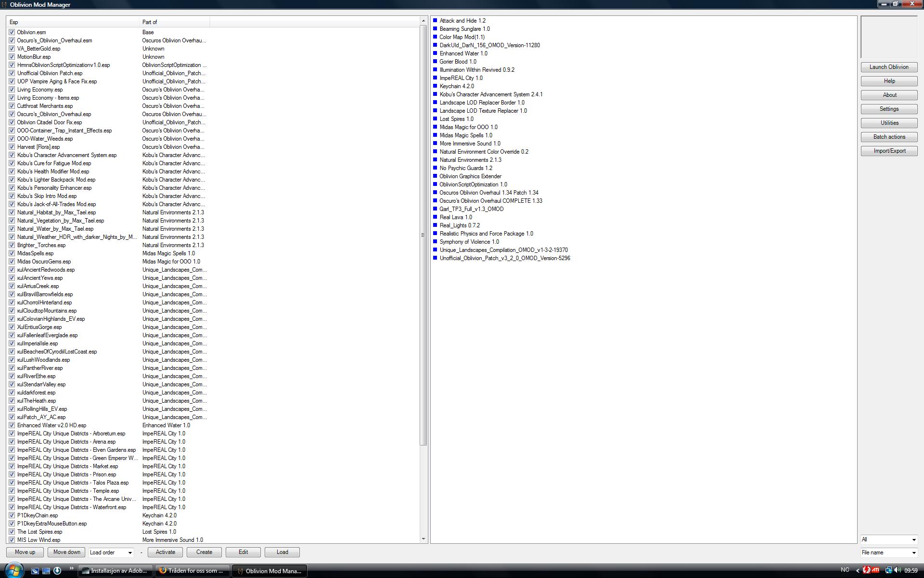
Task: Click the Activate button
Action: click(166, 552)
